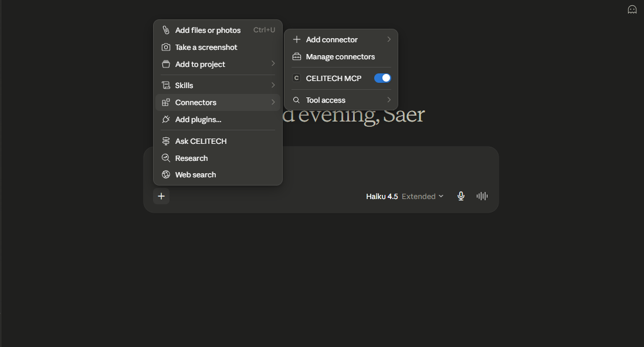Click the ghost incognito chat icon
The image size is (644, 347).
point(632,9)
